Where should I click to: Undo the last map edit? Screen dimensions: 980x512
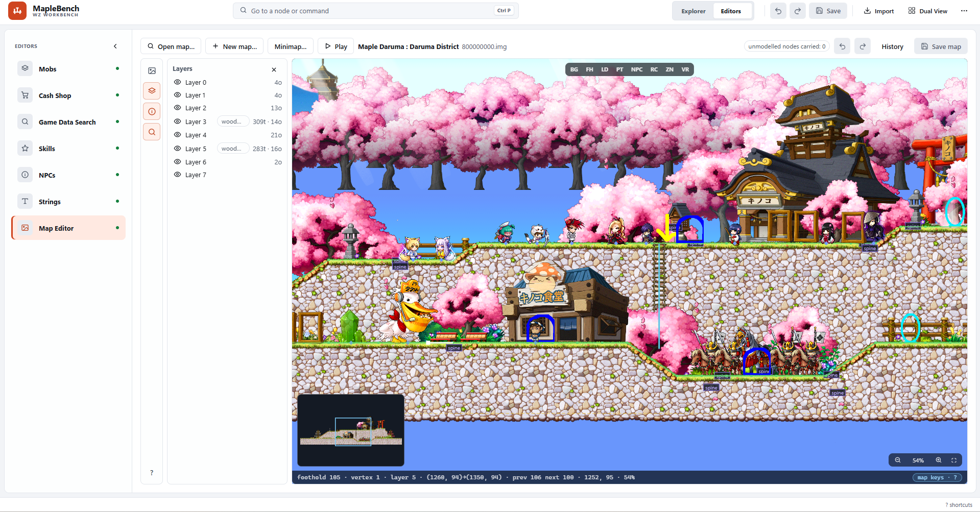coord(842,46)
